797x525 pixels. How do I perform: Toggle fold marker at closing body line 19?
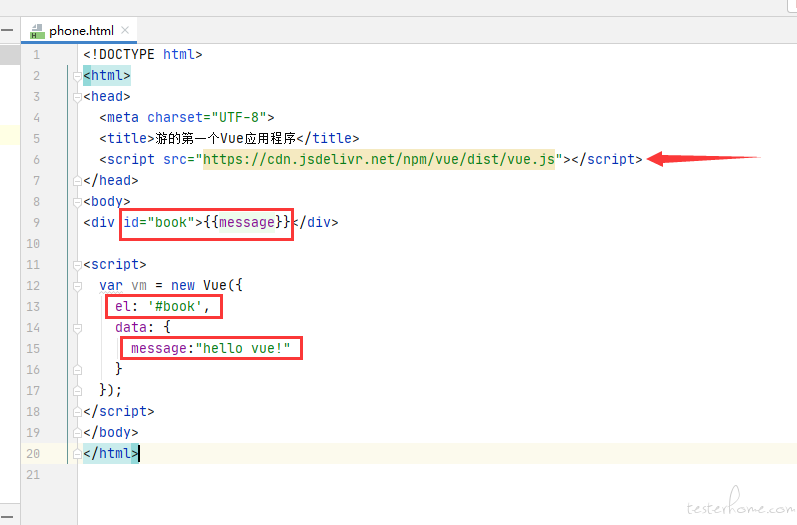(77, 433)
